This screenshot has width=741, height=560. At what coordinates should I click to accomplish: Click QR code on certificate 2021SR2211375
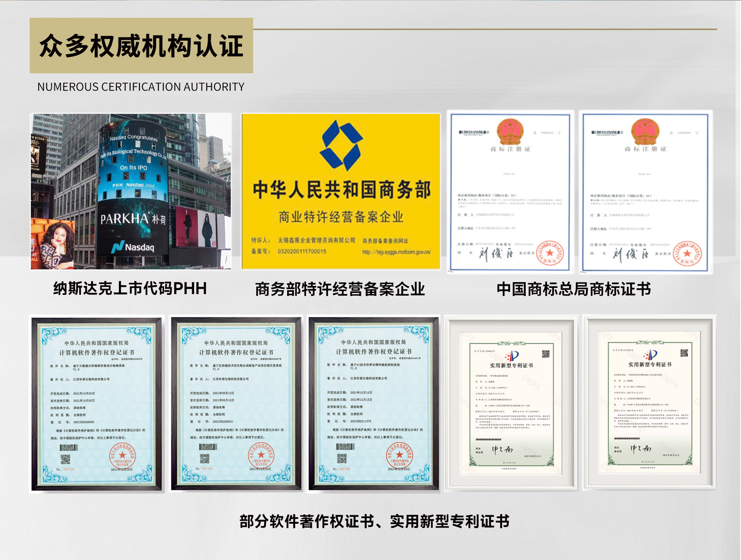(x=342, y=458)
